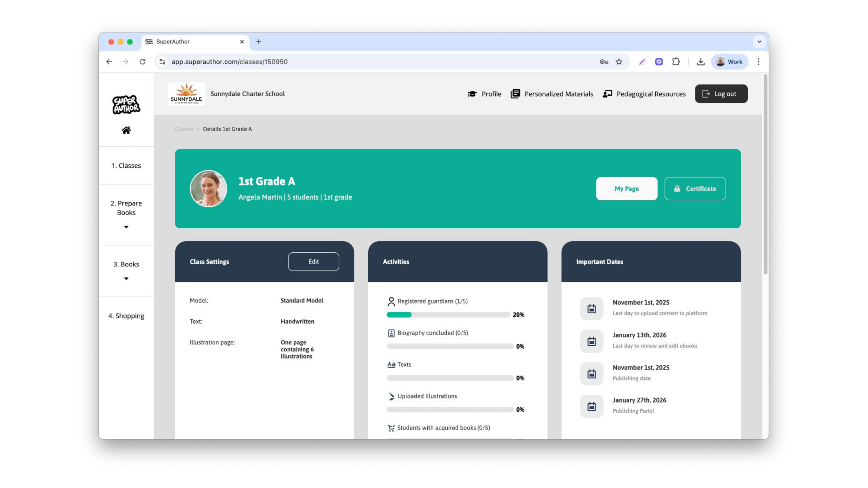Open the Profile navigation link
Viewport: 868px width, 488px height.
(x=484, y=94)
